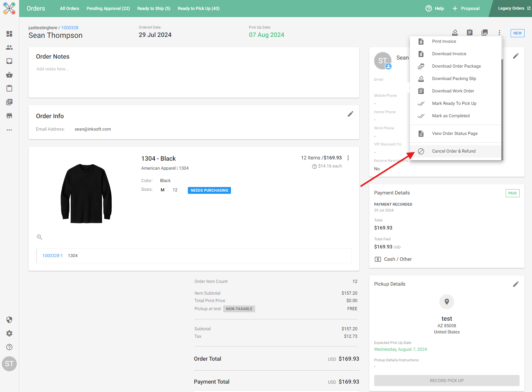Edit Pickup Details with the pencil icon

pyautogui.click(x=516, y=284)
